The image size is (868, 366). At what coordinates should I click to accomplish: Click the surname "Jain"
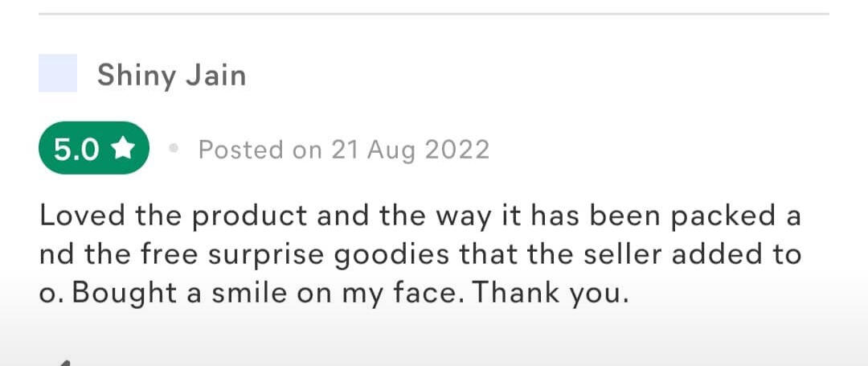point(215,75)
